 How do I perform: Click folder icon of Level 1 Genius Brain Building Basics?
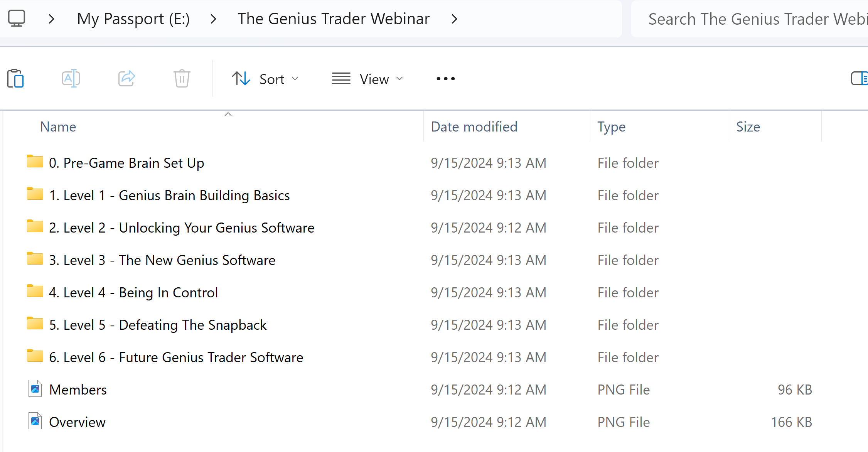pos(35,194)
